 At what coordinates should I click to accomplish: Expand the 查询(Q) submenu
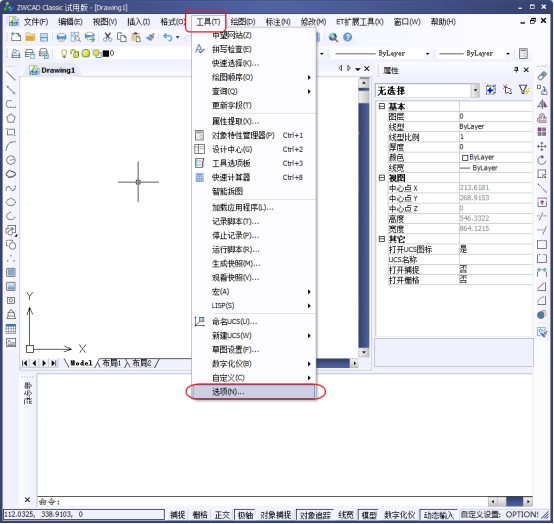[254, 91]
